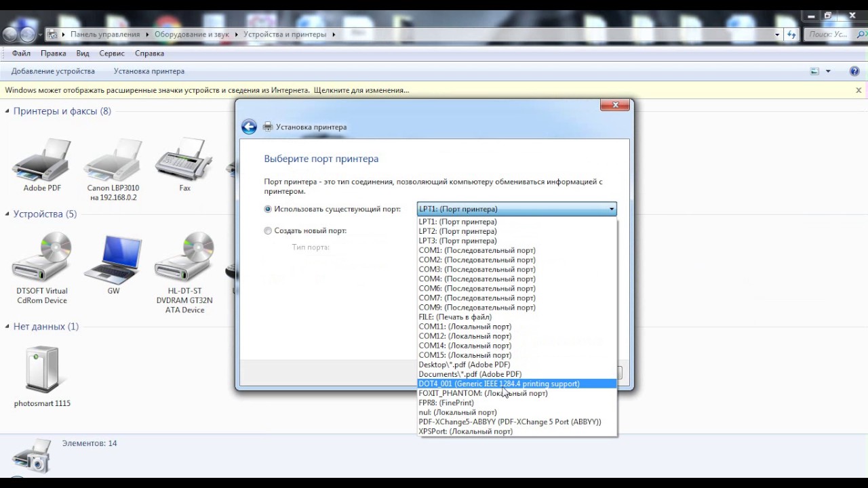Choose 'FPR8: (FinePrint)' port option
868x488 pixels.
pyautogui.click(x=517, y=403)
